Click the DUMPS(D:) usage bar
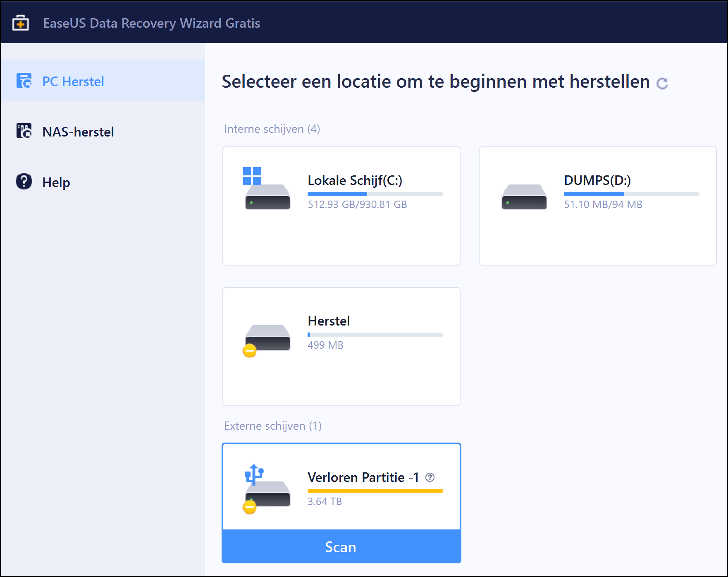 click(632, 194)
